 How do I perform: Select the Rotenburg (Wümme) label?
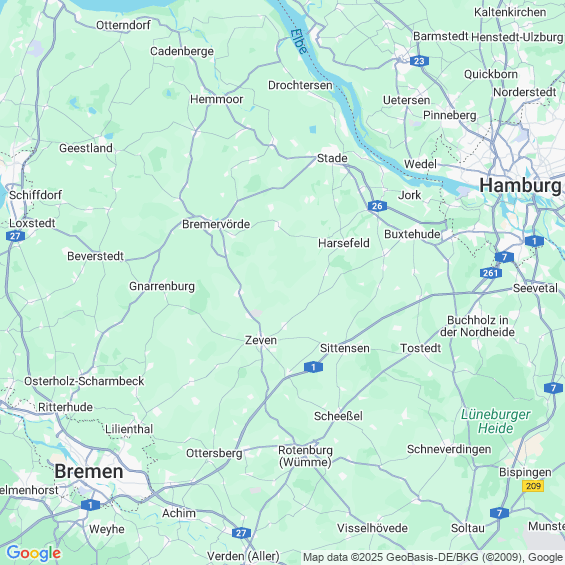305,456
